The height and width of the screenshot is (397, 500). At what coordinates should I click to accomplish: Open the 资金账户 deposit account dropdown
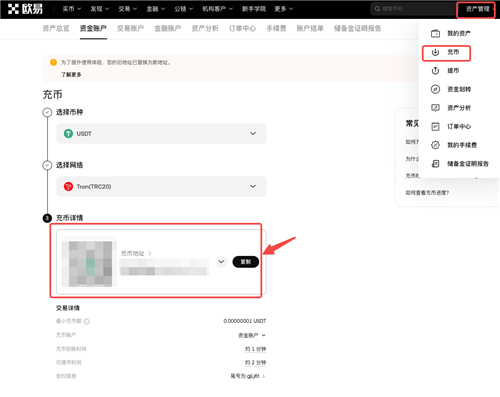(252, 335)
